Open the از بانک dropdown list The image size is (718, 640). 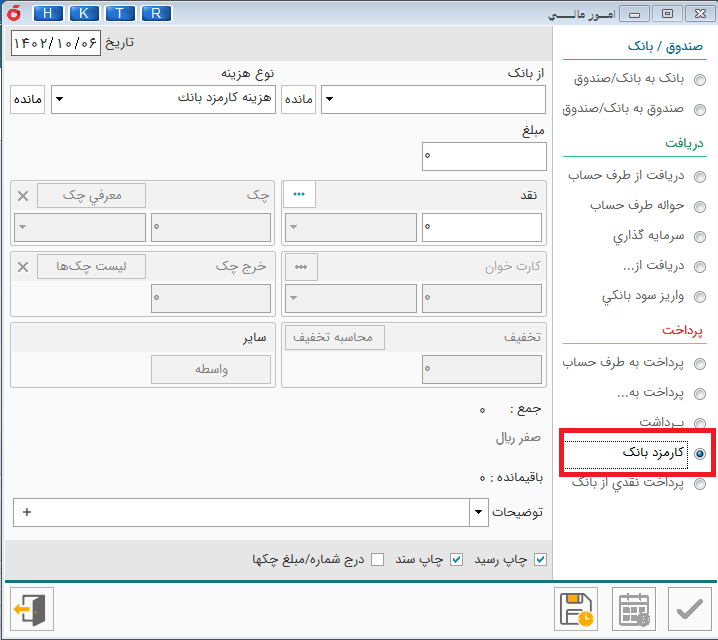[329, 100]
